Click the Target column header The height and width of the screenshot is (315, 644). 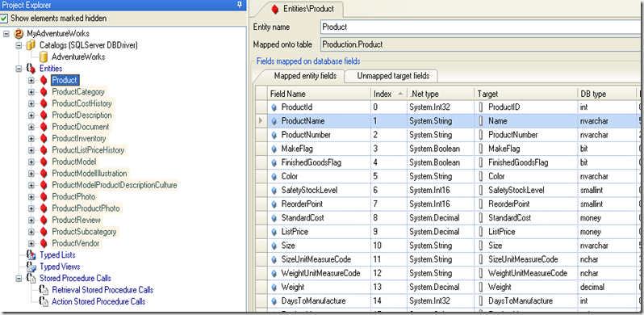pyautogui.click(x=525, y=94)
